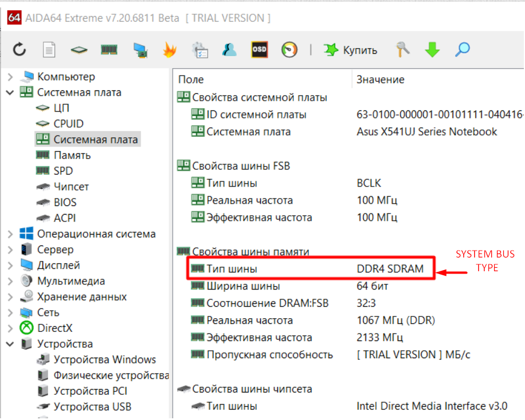Click Intel Direct Media Interface v3.0 value
Image resolution: width=525 pixels, height=420 pixels.
pyautogui.click(x=432, y=406)
